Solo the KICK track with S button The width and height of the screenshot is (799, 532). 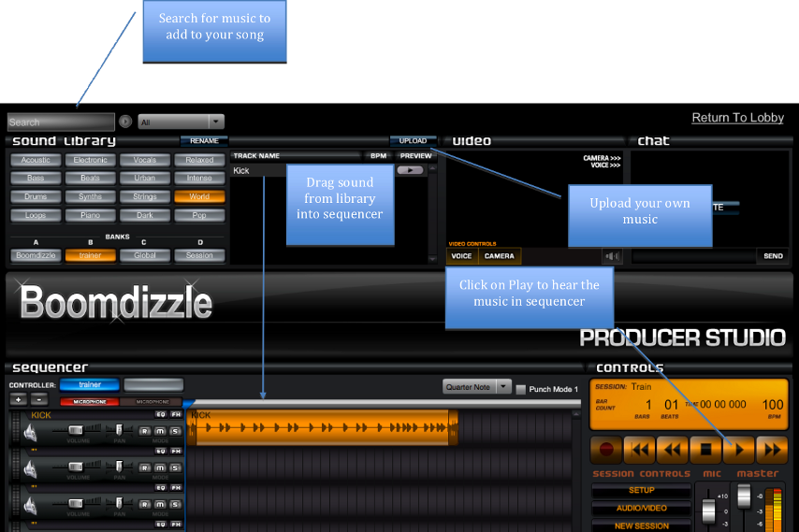tap(174, 430)
